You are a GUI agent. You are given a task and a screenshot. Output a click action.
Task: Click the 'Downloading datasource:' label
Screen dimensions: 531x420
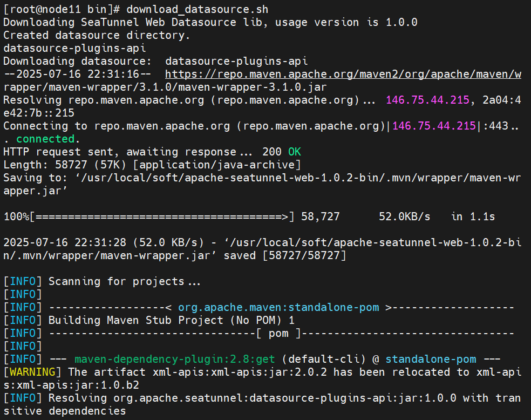click(78, 62)
